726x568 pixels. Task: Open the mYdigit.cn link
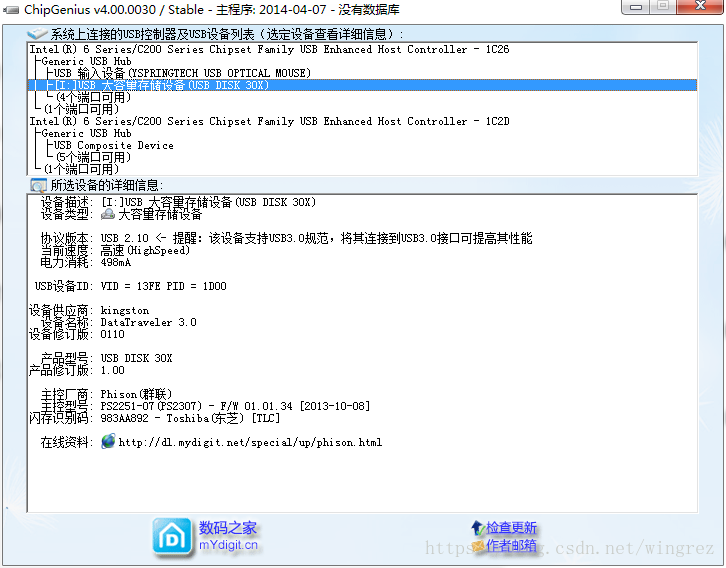pos(228,545)
